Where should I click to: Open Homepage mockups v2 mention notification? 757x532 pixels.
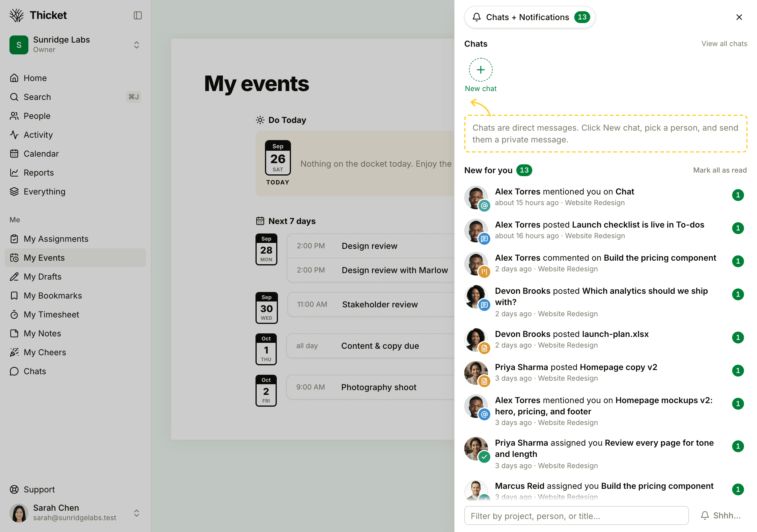click(605, 411)
